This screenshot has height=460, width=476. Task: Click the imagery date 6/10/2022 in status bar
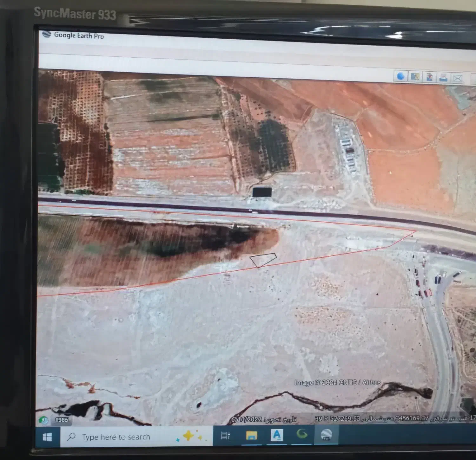(246, 420)
